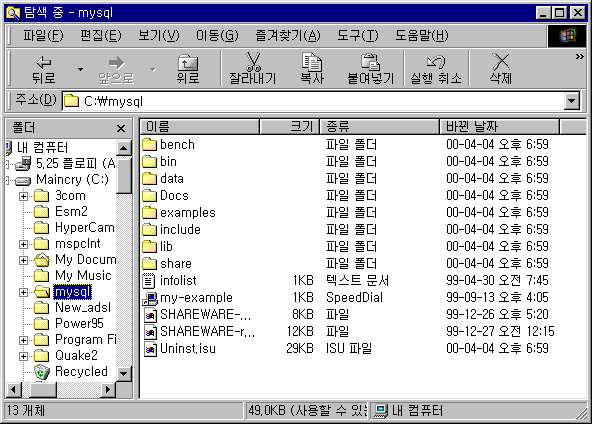Click the 잘라내기 (Cut) scissors icon

tap(253, 62)
